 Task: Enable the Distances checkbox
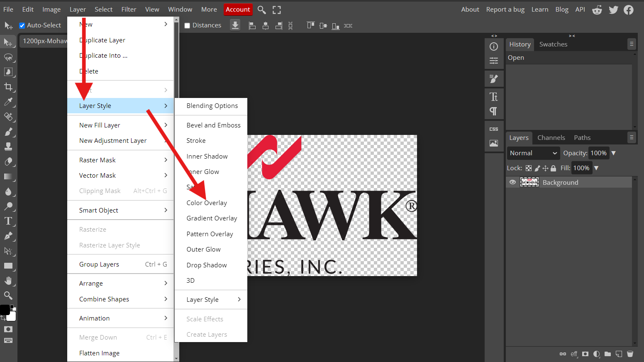coord(187,25)
